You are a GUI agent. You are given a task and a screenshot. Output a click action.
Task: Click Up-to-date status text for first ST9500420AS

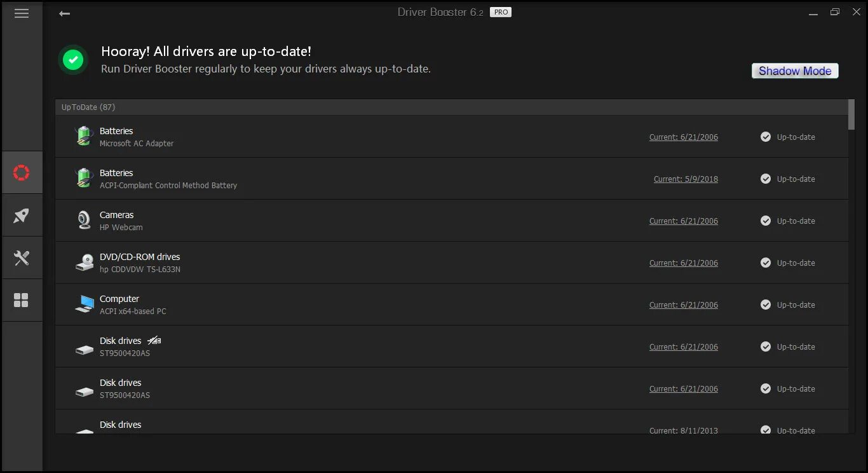(x=796, y=346)
